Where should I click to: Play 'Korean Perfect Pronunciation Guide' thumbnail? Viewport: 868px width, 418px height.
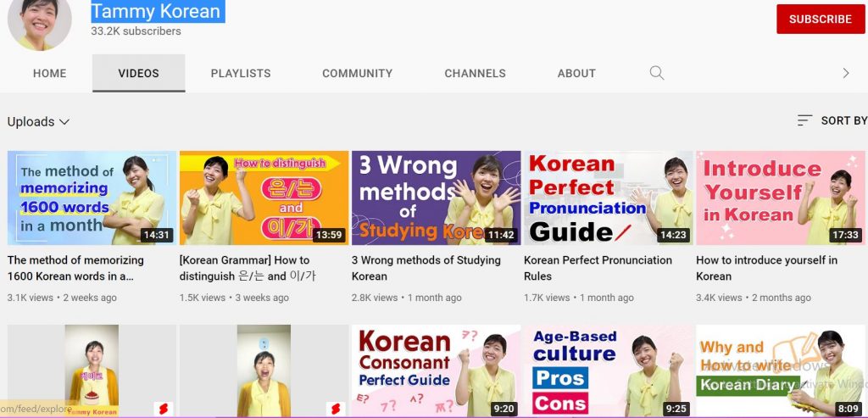609,198
